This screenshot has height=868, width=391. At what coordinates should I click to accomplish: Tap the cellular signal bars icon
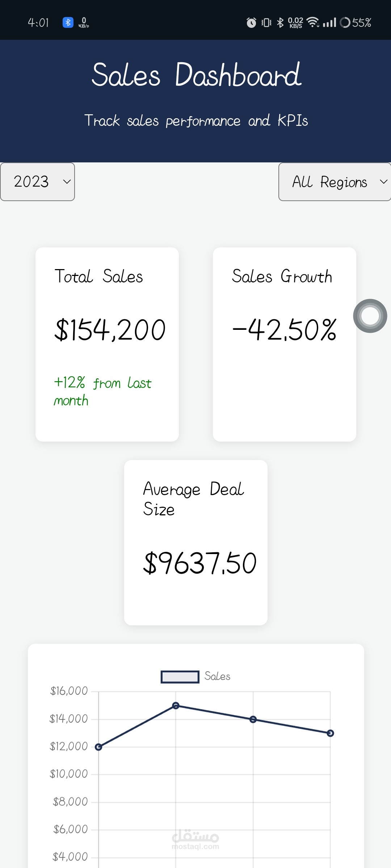(329, 22)
